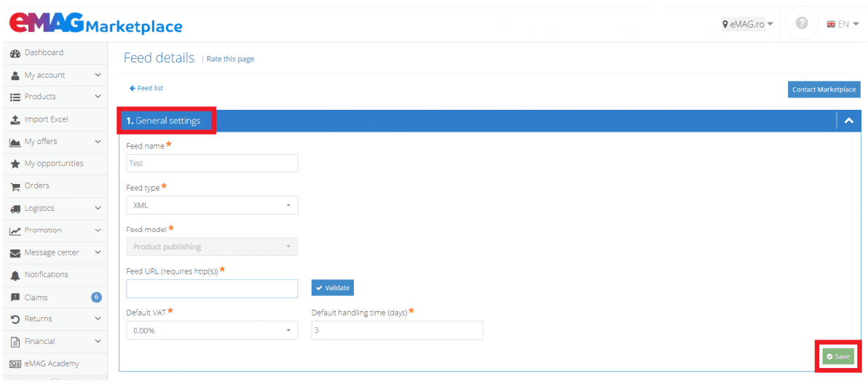Click the Feed details page title
This screenshot has width=868, height=384.
coord(159,58)
